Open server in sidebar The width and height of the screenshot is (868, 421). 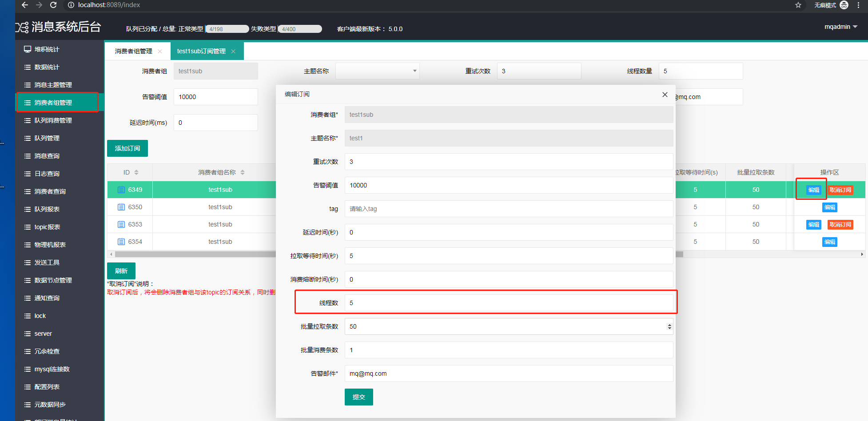tap(60, 334)
